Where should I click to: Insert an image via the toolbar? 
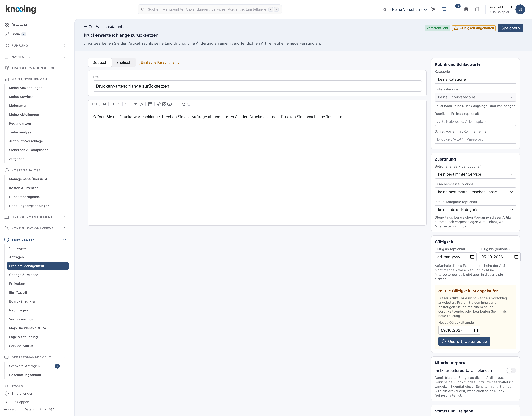coord(164,104)
